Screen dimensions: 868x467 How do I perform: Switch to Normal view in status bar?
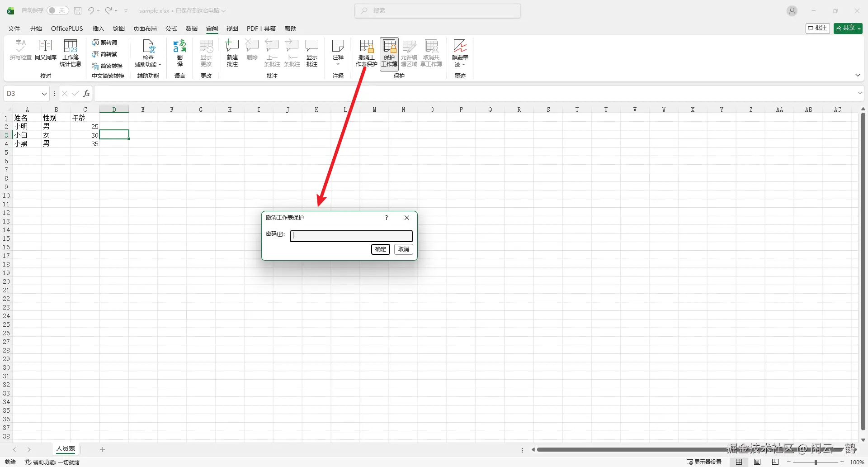click(x=739, y=462)
